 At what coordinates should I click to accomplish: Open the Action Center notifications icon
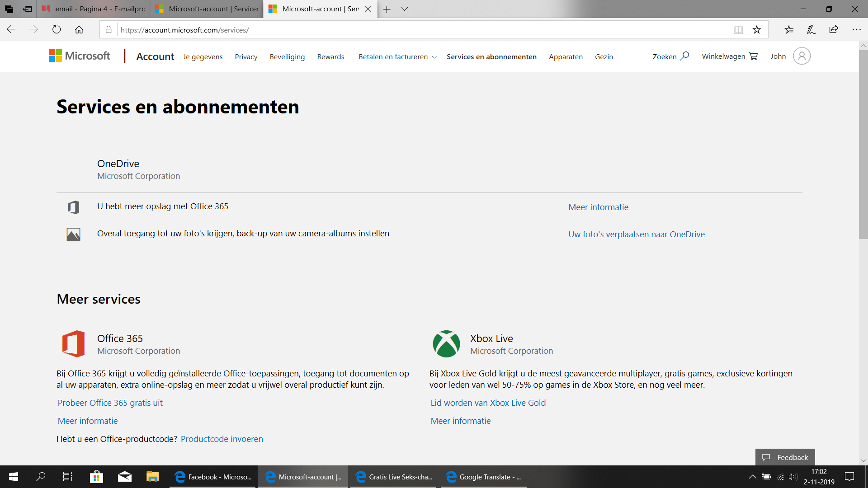coord(849,477)
